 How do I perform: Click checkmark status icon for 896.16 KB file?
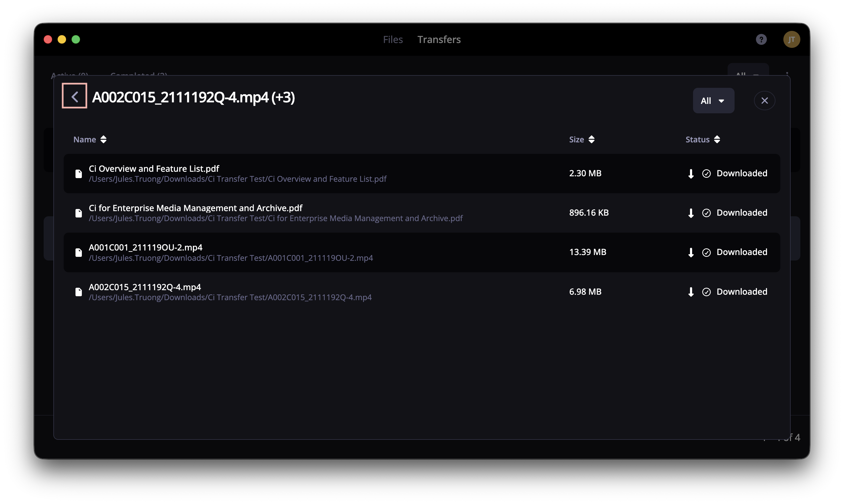pyautogui.click(x=706, y=213)
